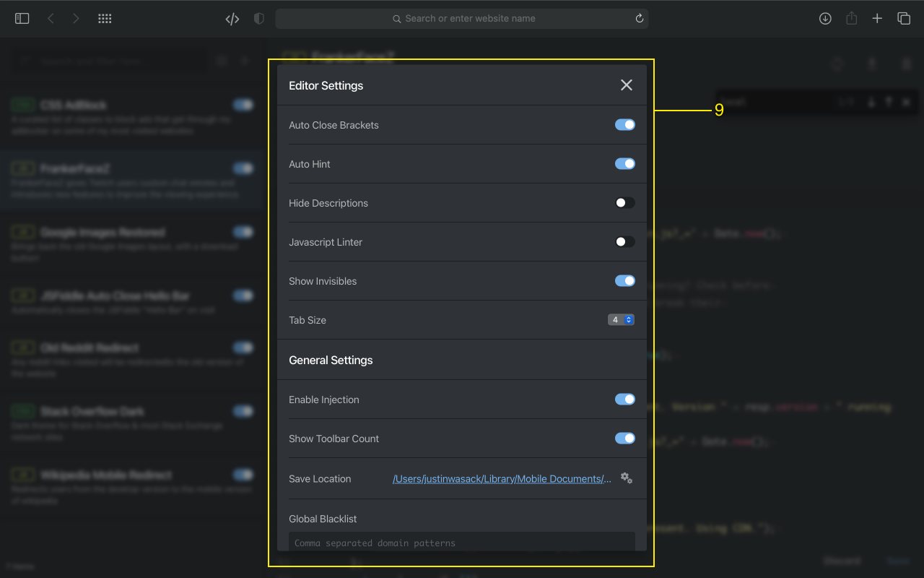Open the Save Location file path link

pyautogui.click(x=502, y=478)
